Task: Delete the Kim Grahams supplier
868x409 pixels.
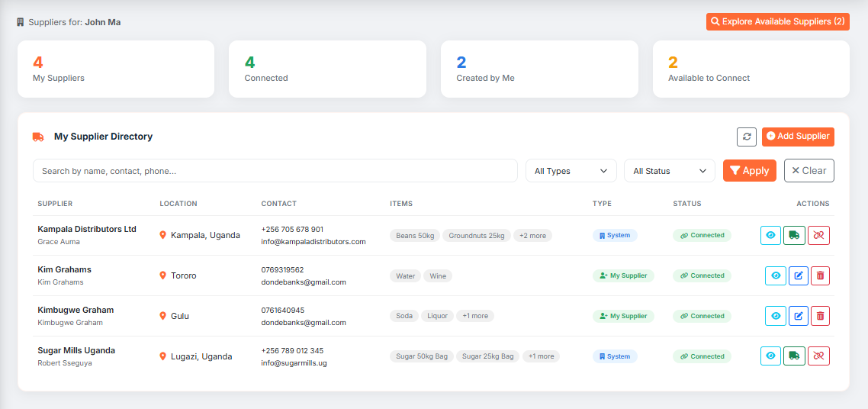Action: pyautogui.click(x=821, y=275)
